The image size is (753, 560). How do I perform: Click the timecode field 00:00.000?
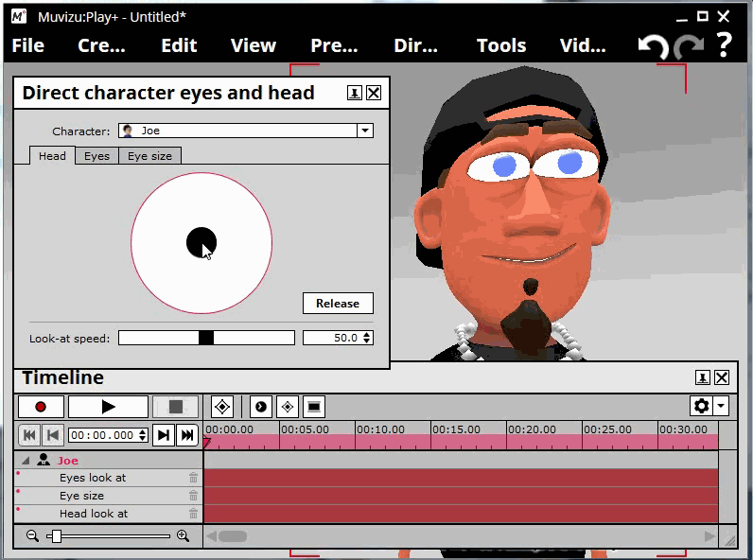point(103,435)
